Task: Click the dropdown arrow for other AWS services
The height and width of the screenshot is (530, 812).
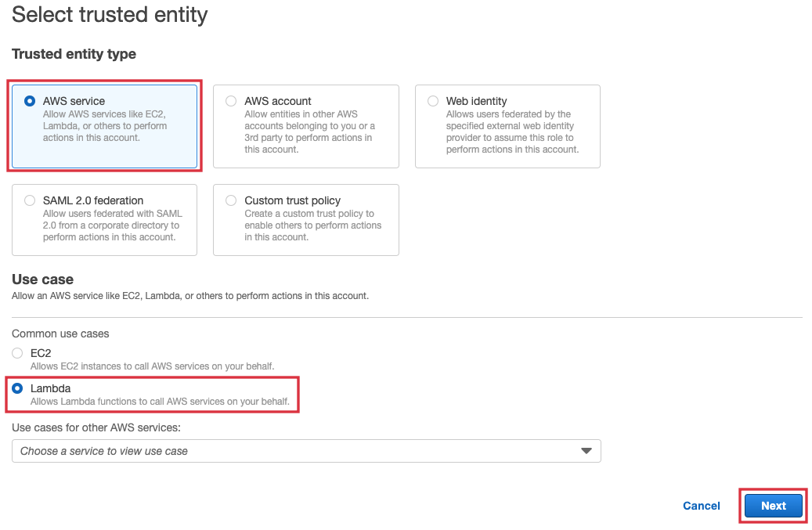Action: (x=586, y=451)
